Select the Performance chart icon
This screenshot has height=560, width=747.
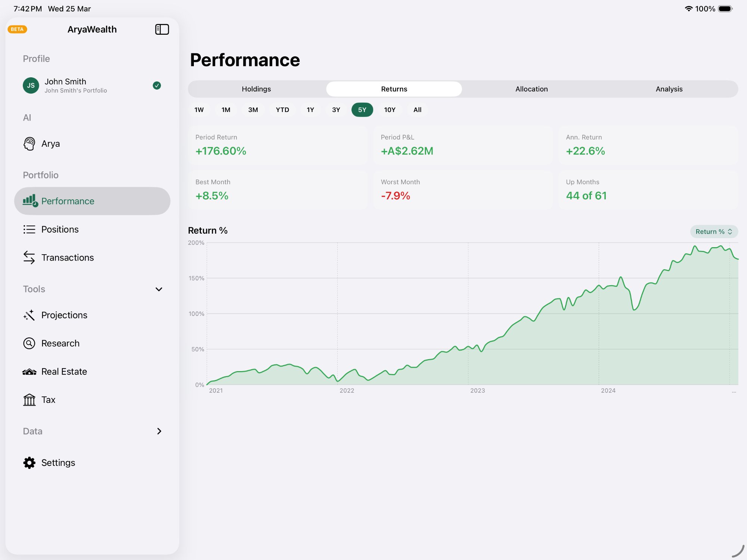[x=29, y=201]
